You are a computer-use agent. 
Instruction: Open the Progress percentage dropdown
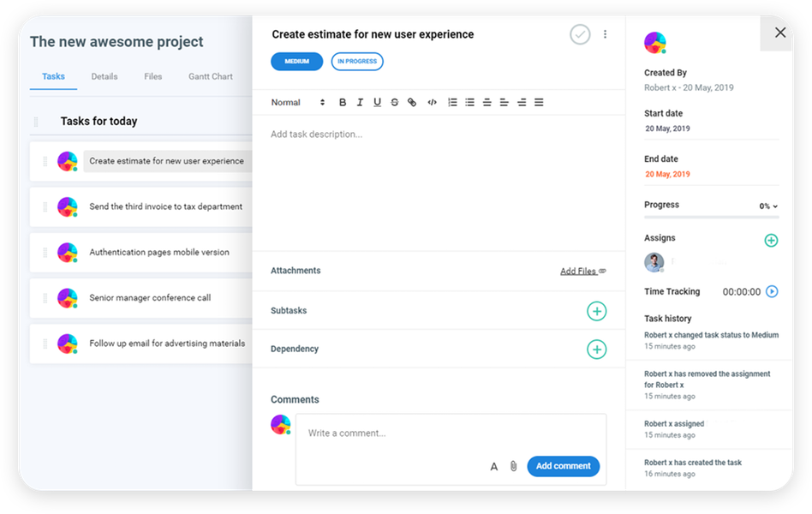tap(770, 206)
